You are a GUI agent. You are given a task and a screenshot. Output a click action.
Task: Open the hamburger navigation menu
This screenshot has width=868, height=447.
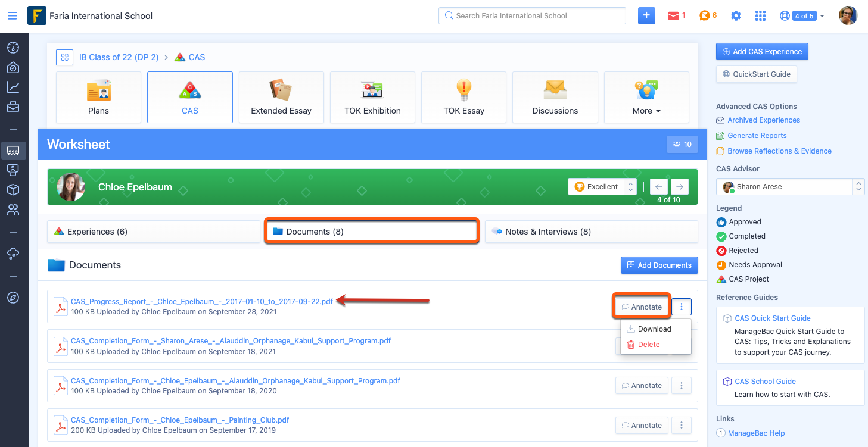point(12,16)
